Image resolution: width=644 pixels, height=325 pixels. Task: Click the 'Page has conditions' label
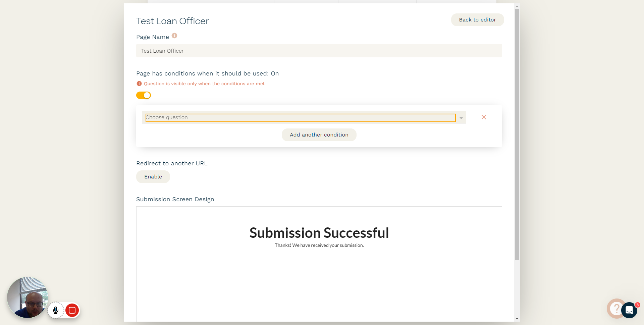(207, 73)
